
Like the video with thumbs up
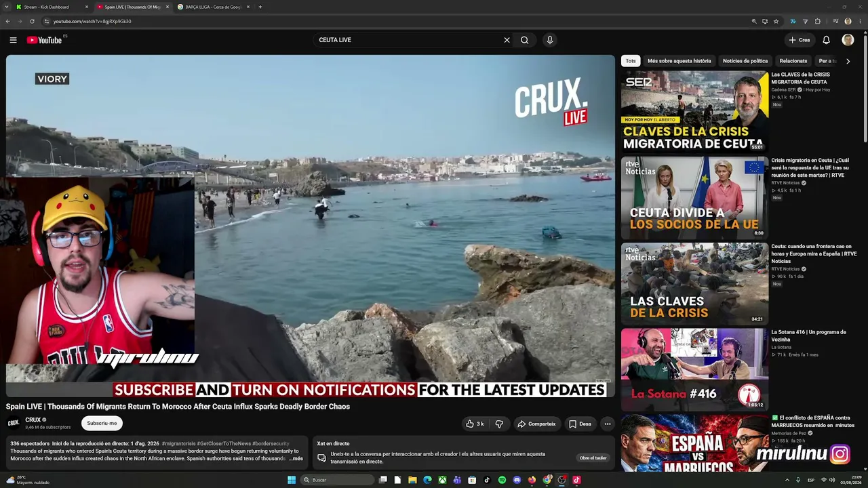click(475, 424)
